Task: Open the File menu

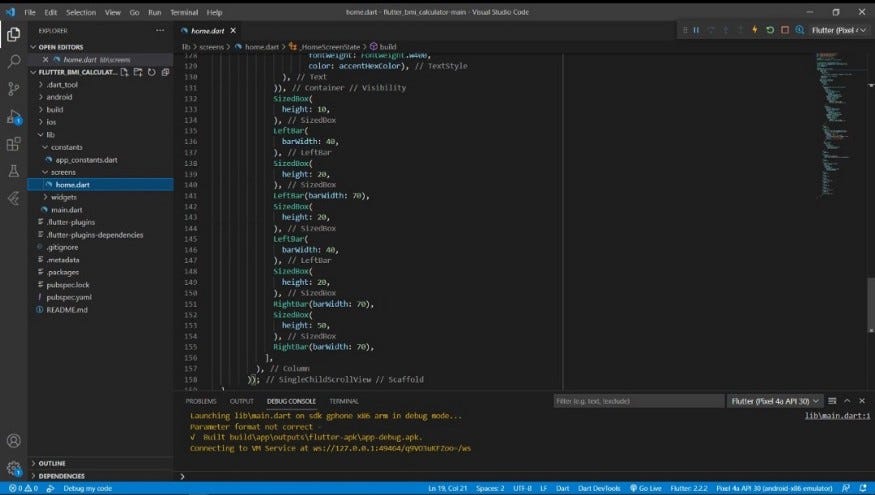Action: pos(30,12)
